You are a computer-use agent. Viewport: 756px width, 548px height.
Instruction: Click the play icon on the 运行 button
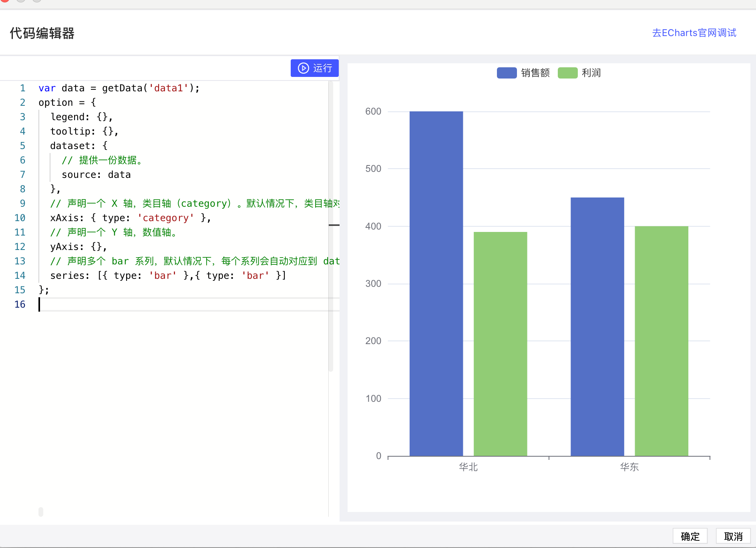[x=304, y=68]
